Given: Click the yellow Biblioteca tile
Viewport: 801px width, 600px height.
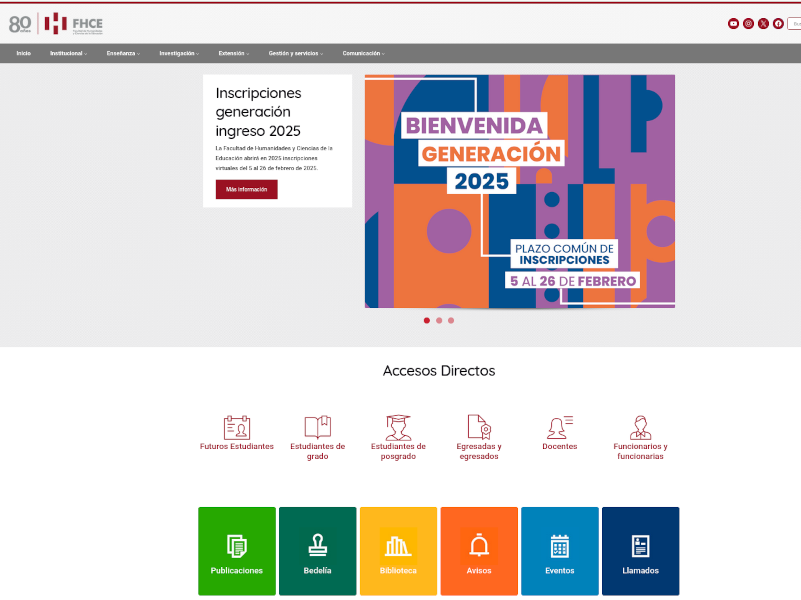Looking at the screenshot, I should point(398,551).
